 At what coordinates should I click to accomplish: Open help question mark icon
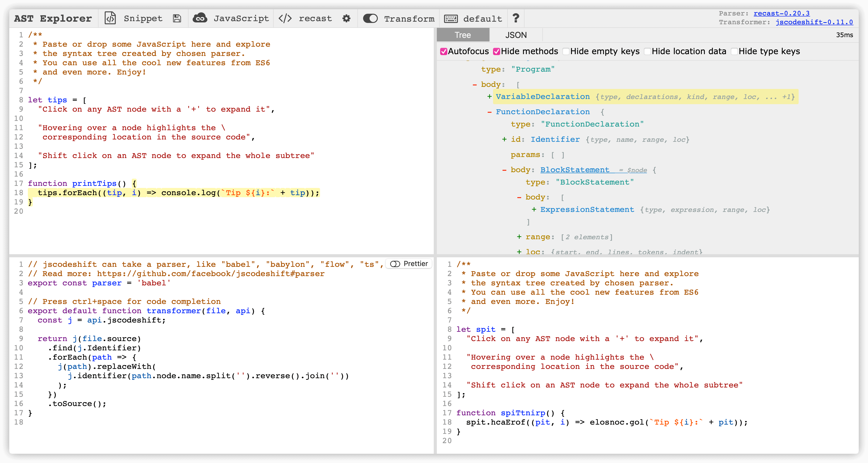[x=515, y=18]
